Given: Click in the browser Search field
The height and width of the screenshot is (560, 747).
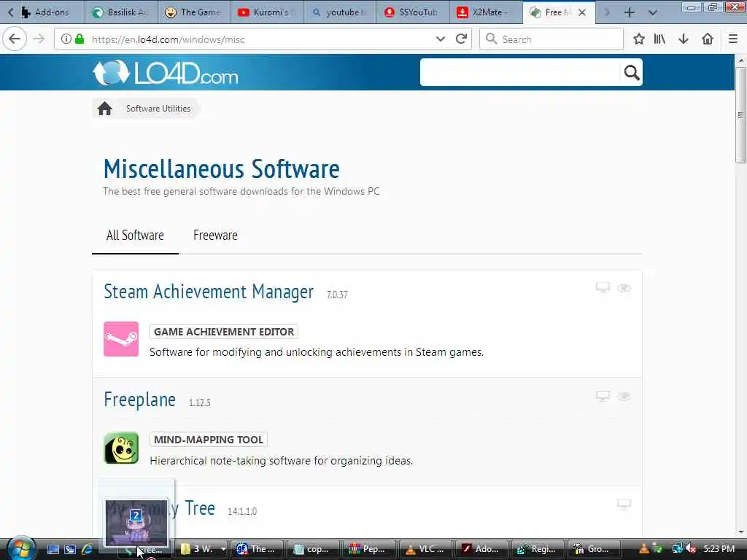Looking at the screenshot, I should point(551,39).
